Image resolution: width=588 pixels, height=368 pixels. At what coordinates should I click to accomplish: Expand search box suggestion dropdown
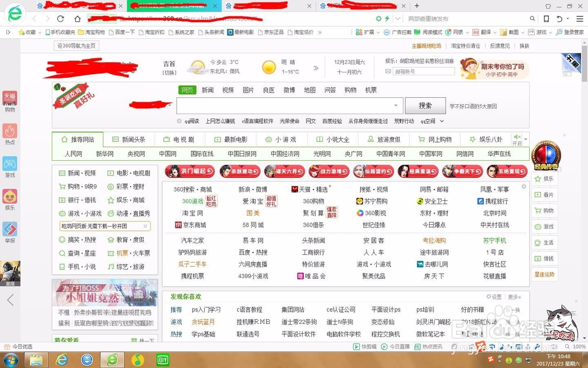(x=396, y=105)
